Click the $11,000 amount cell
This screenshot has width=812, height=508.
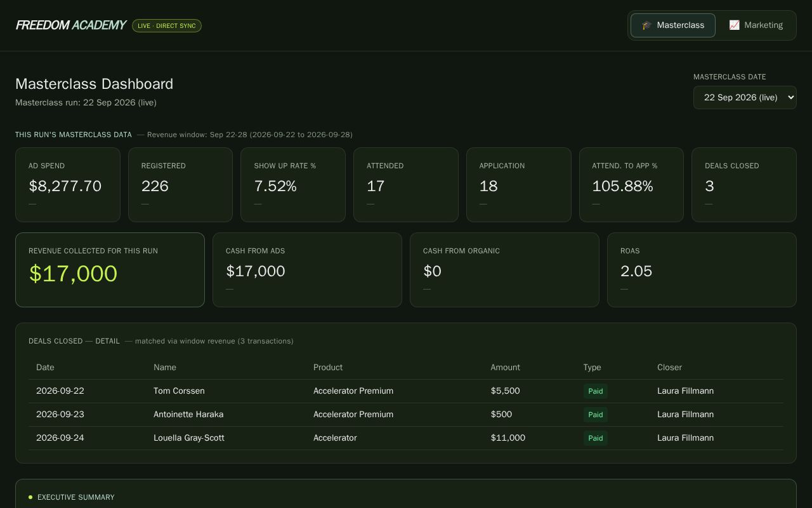[x=507, y=438]
